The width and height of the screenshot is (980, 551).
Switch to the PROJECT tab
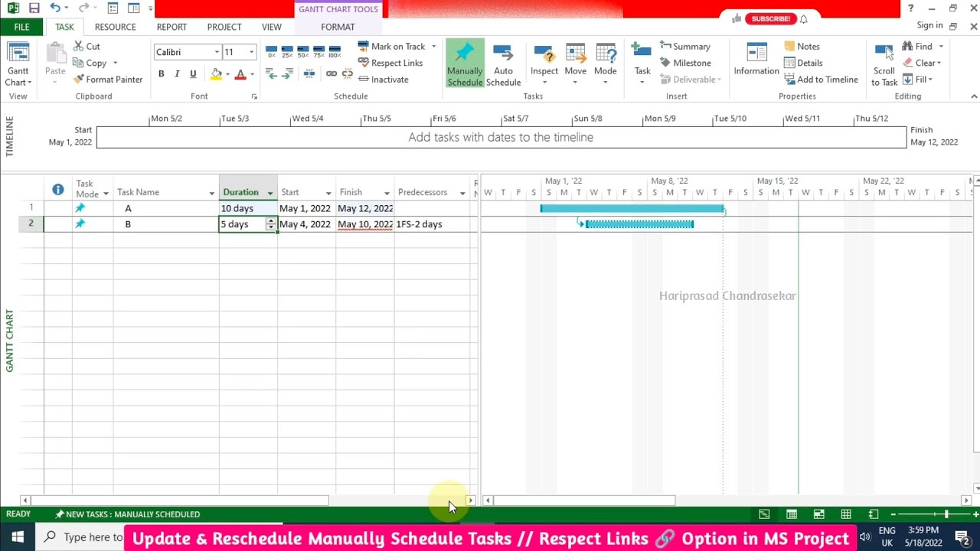coord(224,27)
